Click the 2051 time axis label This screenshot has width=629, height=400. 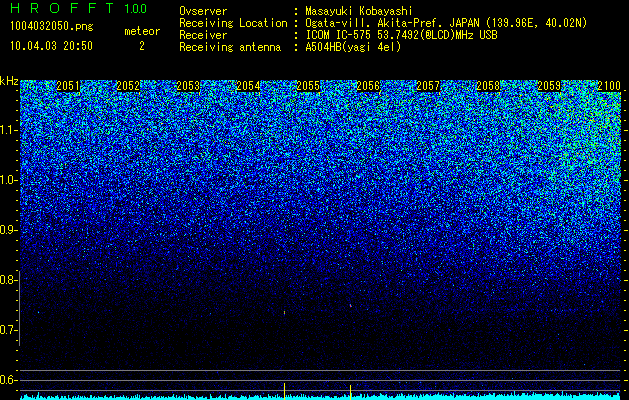pos(68,86)
